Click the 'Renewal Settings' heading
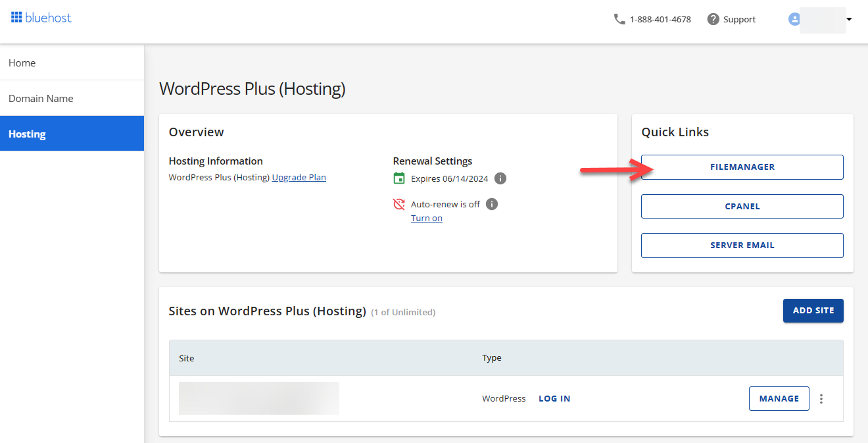868x443 pixels. coord(433,161)
